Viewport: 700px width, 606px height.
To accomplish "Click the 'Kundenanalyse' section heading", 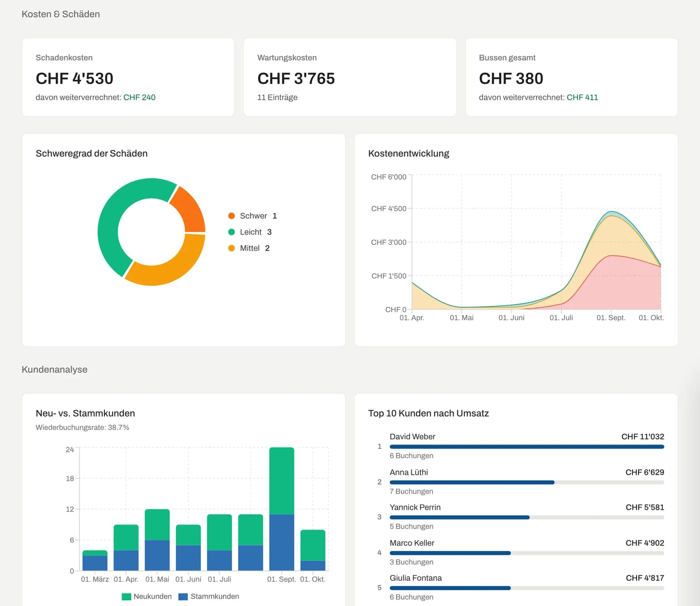I will tap(55, 370).
